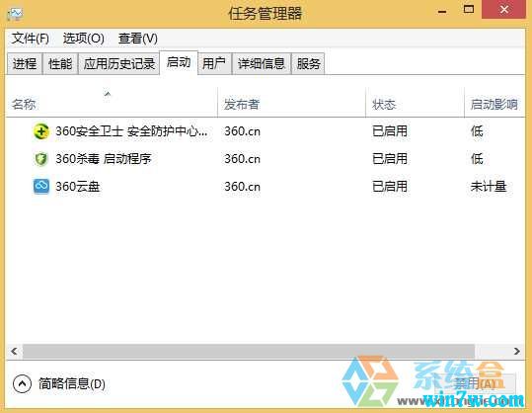Viewport: 532px width, 413px height.
Task: Click the 360杀毒 shield icon
Action: tap(41, 159)
